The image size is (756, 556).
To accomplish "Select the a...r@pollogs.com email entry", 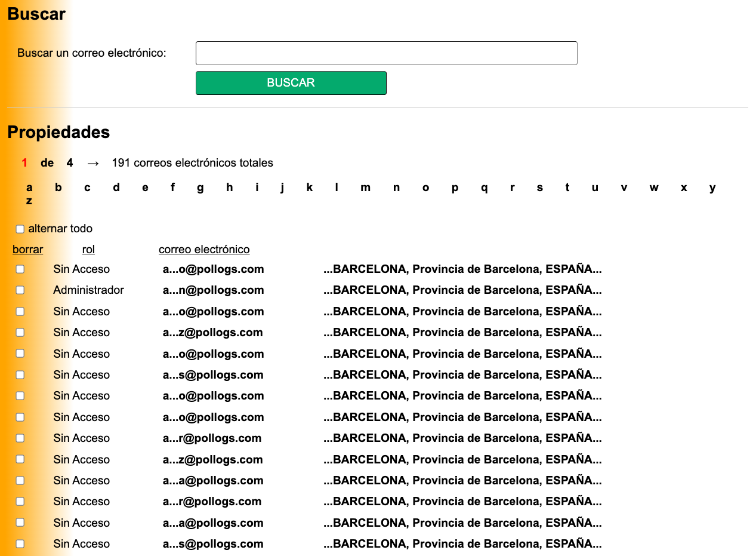I will [213, 438].
